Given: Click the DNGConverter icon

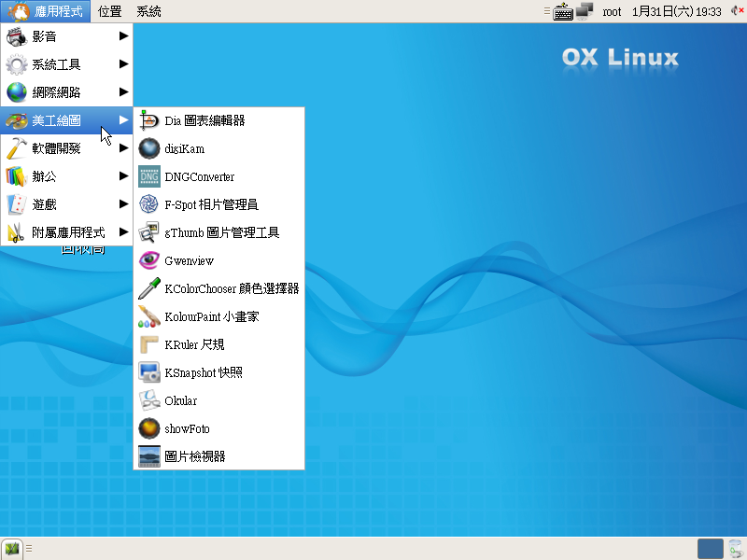Looking at the screenshot, I should 149,176.
